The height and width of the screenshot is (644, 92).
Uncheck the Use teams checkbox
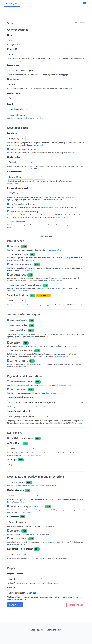point(9,246)
